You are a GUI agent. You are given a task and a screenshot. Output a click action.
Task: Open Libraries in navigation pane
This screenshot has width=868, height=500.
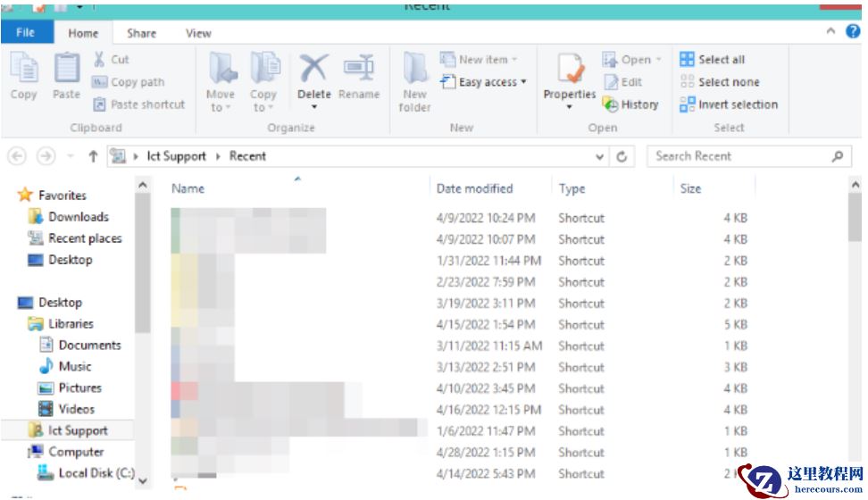(61, 323)
